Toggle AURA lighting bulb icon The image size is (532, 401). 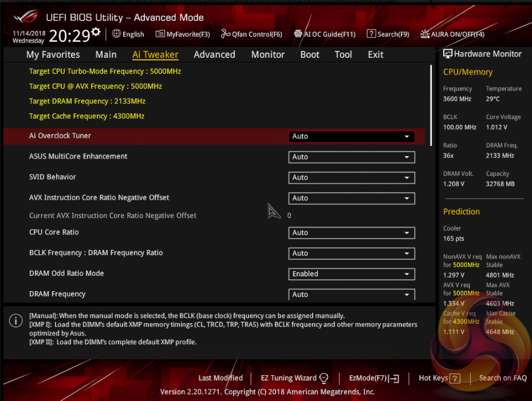[425, 34]
